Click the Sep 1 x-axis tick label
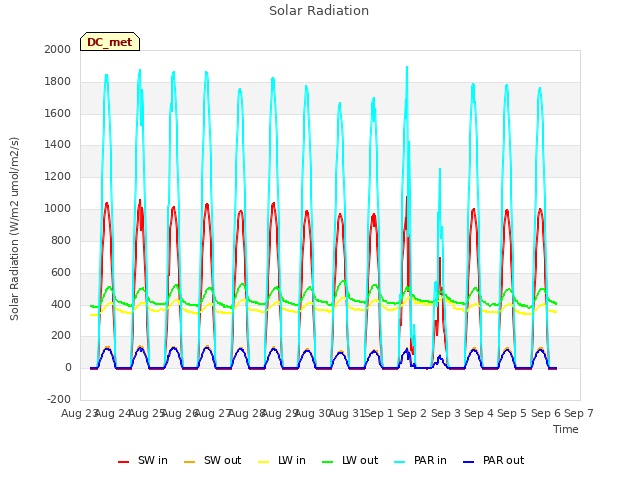Image resolution: width=640 pixels, height=480 pixels. coord(379,413)
